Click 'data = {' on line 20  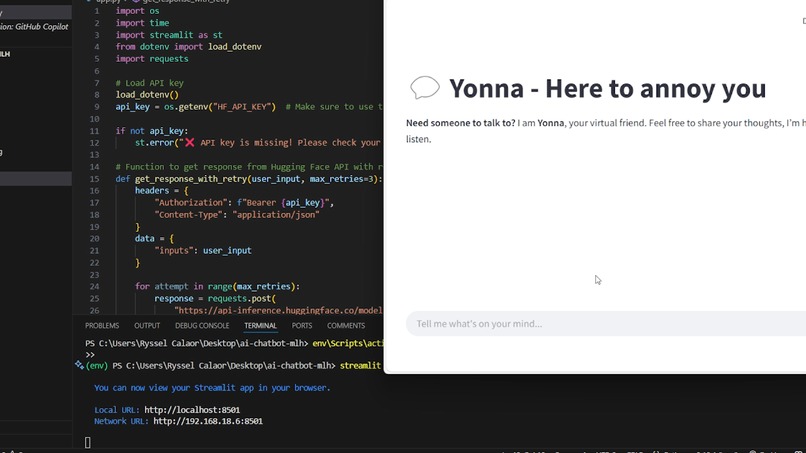154,239
